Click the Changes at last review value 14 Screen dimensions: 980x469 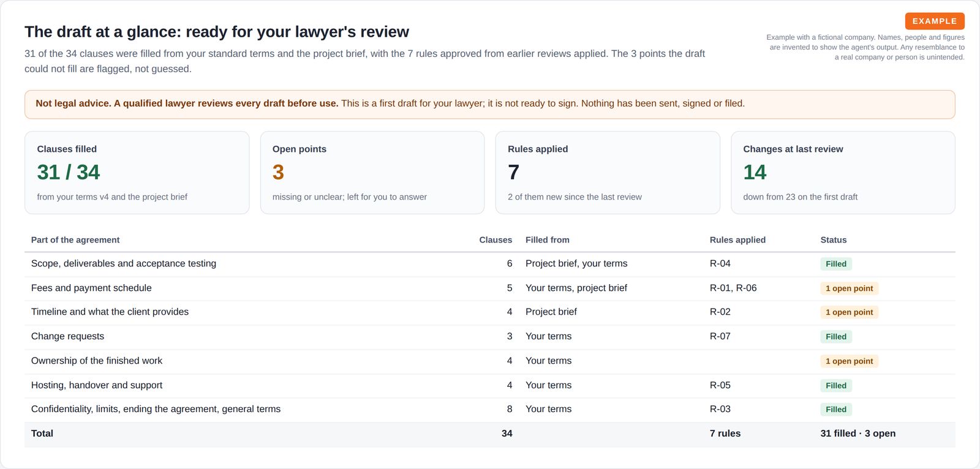click(x=755, y=172)
